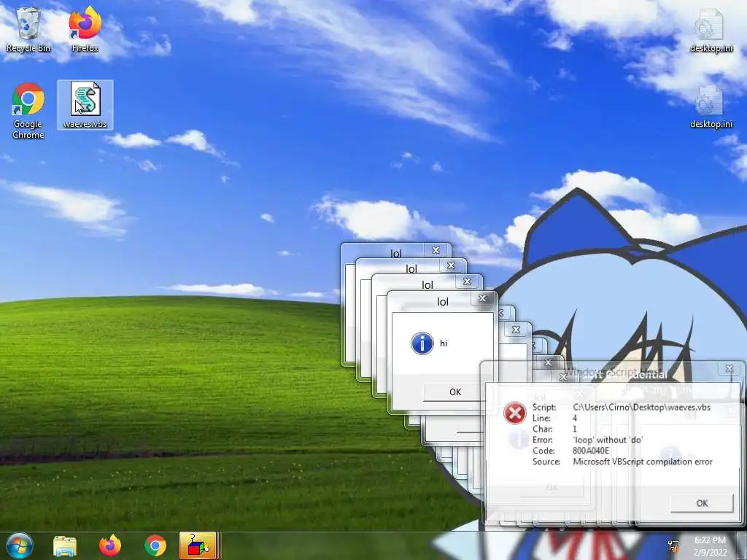
Task: Click the script path C:\Users\Cirno\Desktop\waeves.vbs
Action: pyautogui.click(x=641, y=407)
